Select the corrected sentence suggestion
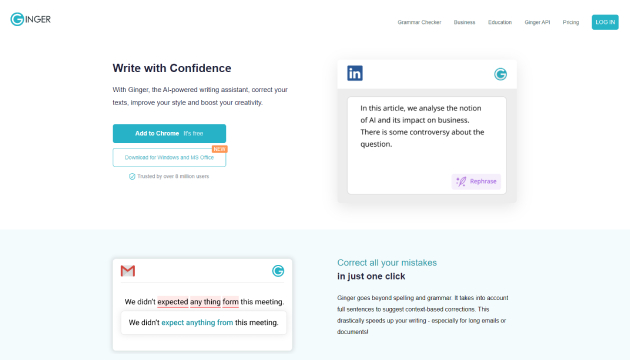 tap(203, 323)
